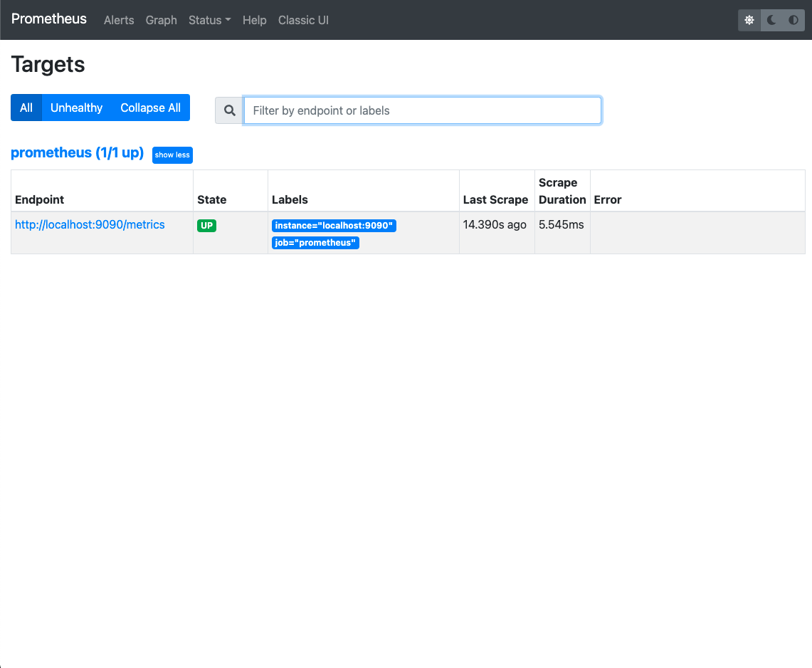Select the job="prometheus" label badge
The height and width of the screenshot is (668, 812).
(x=315, y=243)
